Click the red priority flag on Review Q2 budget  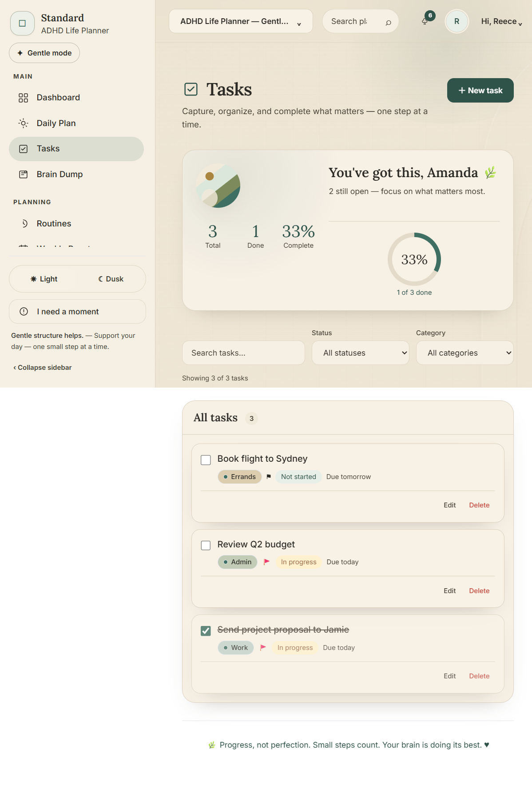coord(266,562)
